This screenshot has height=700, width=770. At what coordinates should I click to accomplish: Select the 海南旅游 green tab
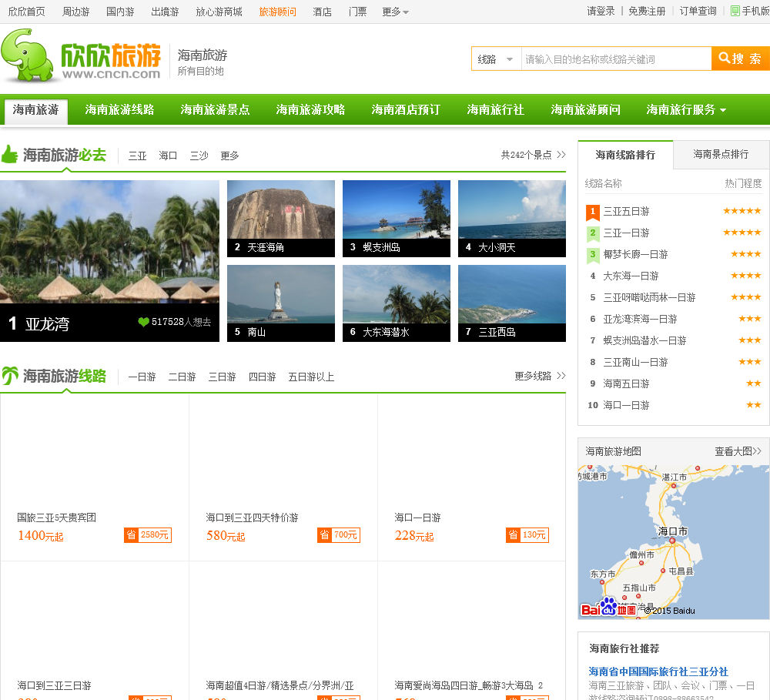click(x=36, y=110)
